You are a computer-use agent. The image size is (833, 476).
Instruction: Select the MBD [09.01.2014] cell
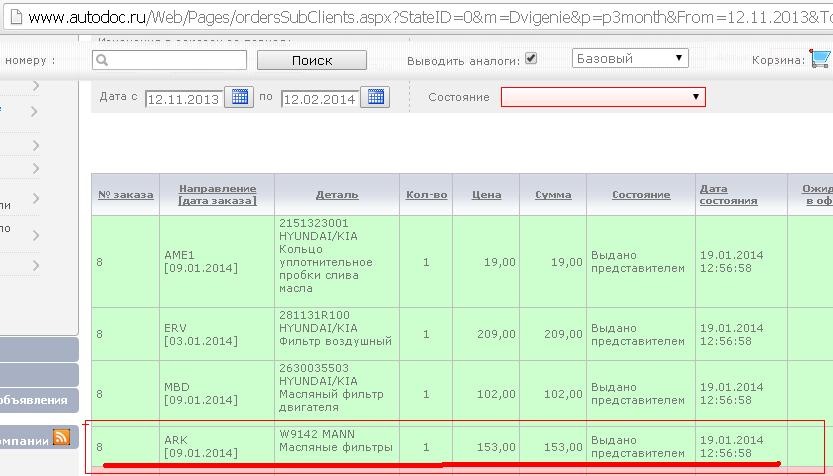click(x=217, y=394)
